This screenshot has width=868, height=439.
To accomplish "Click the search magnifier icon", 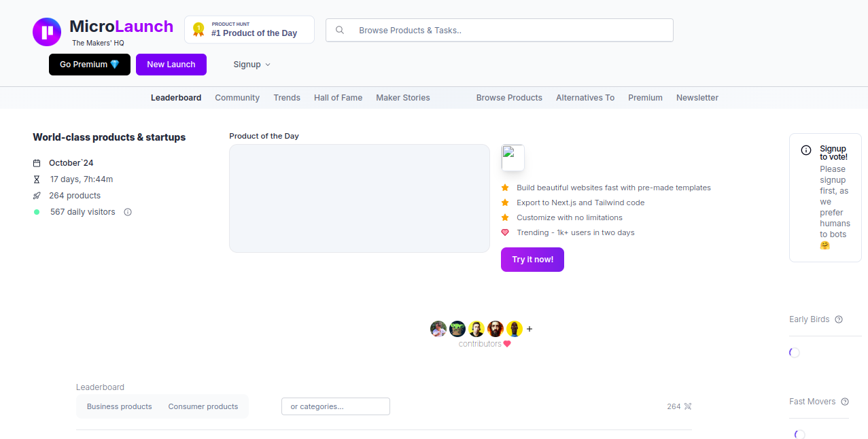I will 340,30.
